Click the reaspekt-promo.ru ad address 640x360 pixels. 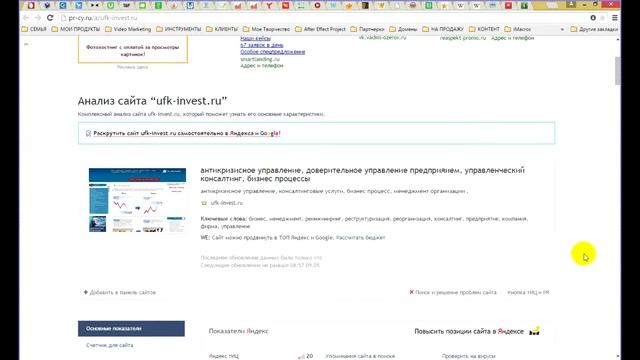pyautogui.click(x=463, y=38)
